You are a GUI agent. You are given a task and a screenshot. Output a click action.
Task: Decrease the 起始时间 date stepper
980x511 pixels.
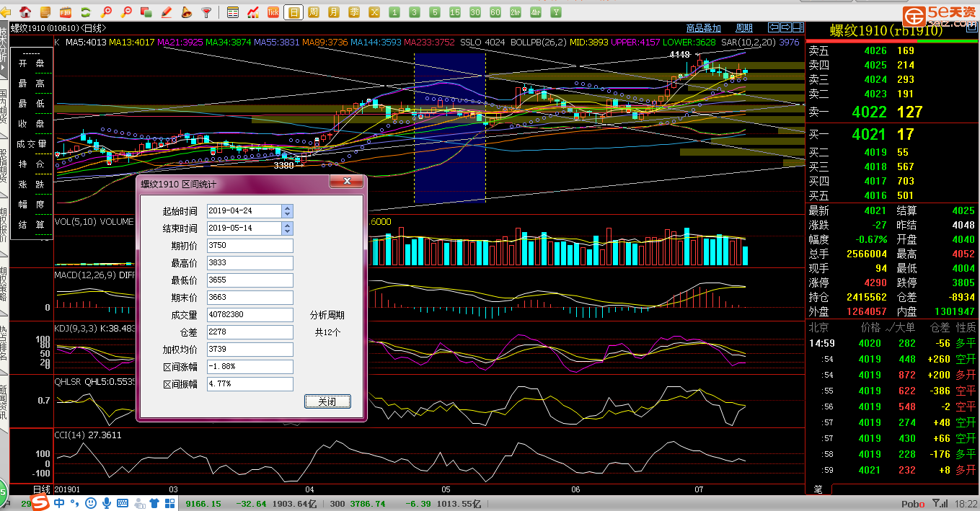288,214
